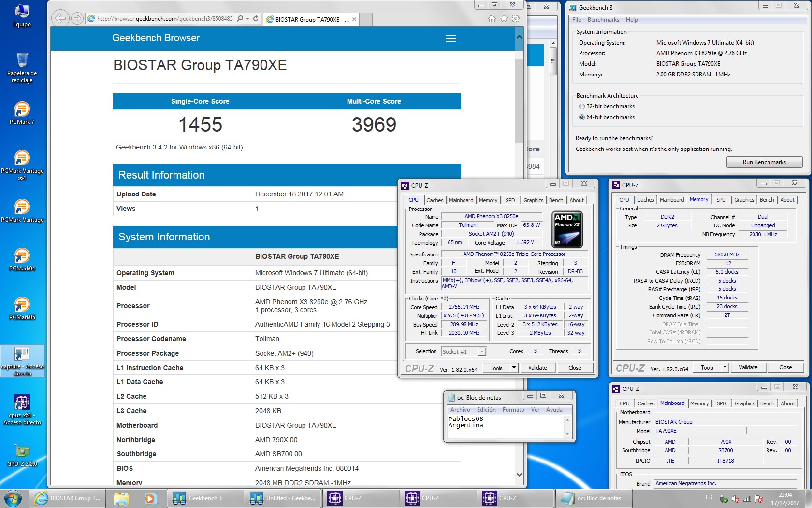
Task: Click the browser vertical scrollbar thumb
Action: coord(519,101)
